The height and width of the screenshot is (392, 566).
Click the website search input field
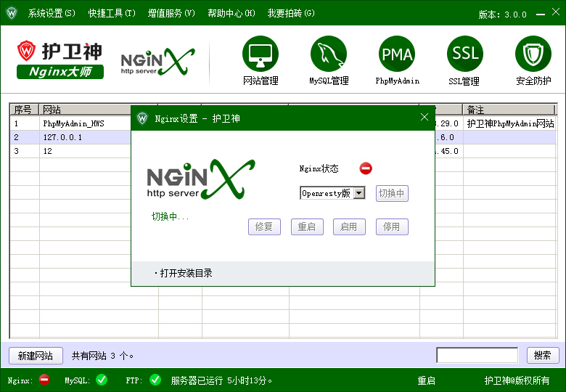(x=477, y=356)
